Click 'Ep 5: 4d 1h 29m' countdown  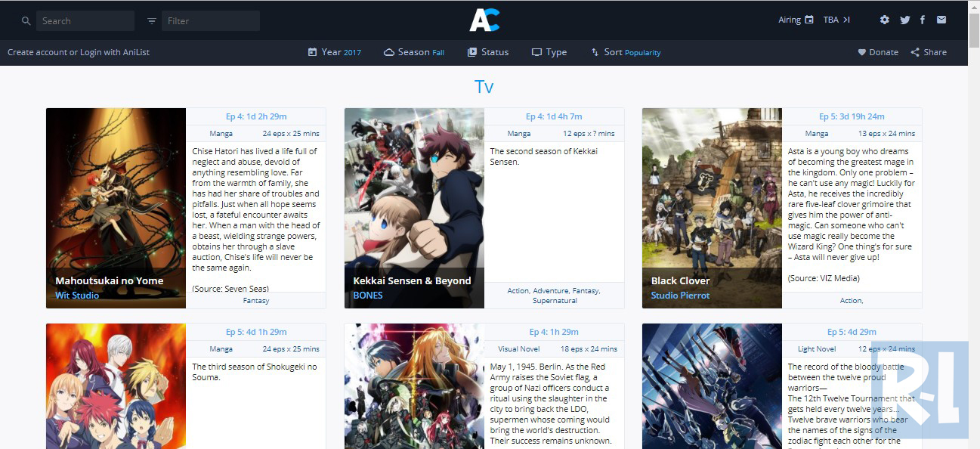[x=256, y=332]
